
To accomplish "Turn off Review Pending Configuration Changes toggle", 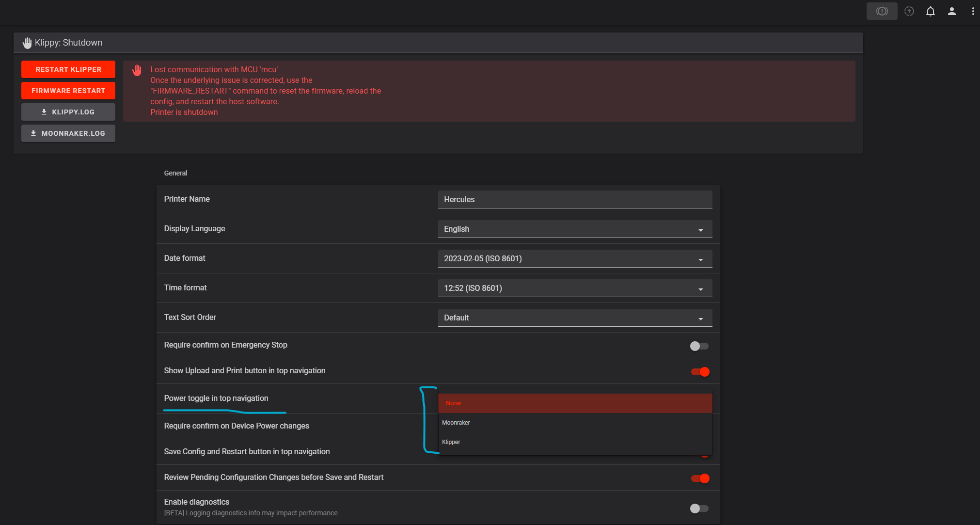I will coord(700,478).
